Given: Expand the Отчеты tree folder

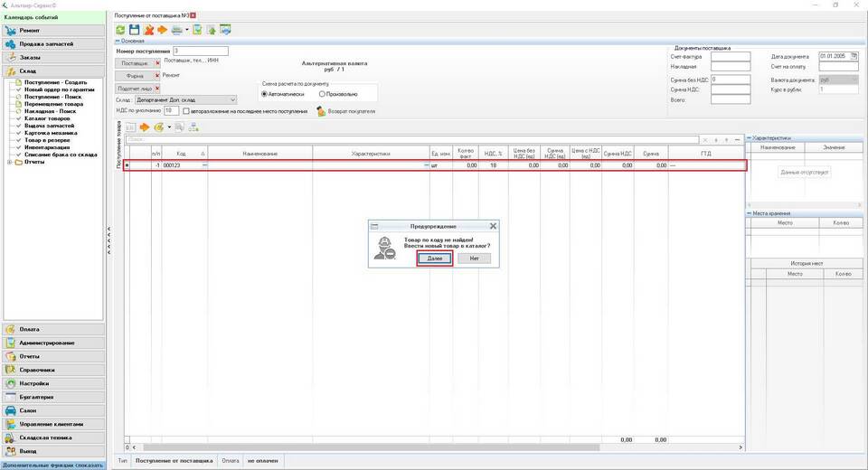Looking at the screenshot, I should click(x=10, y=162).
